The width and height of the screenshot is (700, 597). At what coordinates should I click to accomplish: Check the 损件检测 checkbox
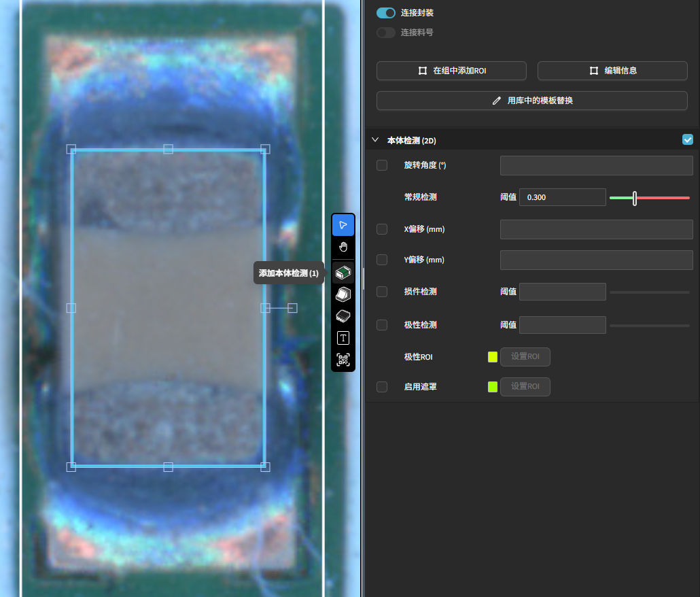tap(382, 292)
